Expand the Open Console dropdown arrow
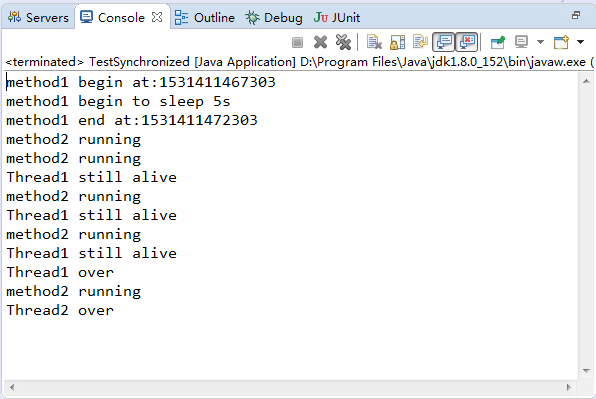 tap(580, 42)
